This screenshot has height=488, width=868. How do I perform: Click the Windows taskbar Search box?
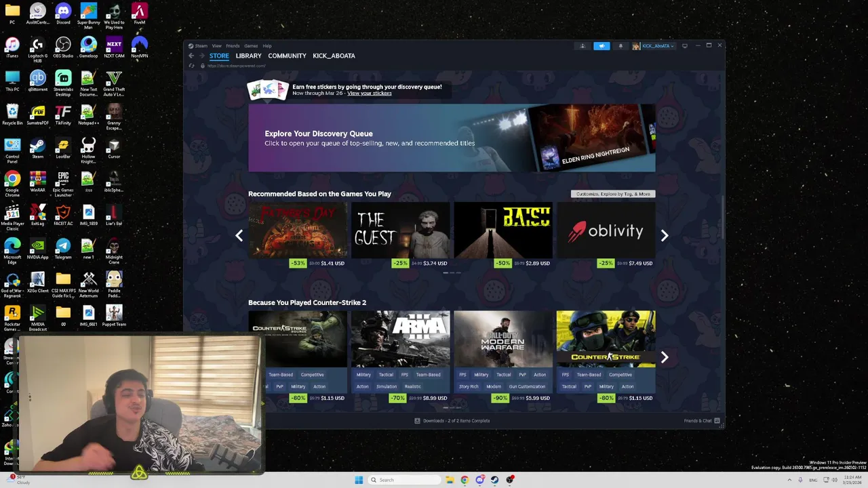tap(403, 480)
